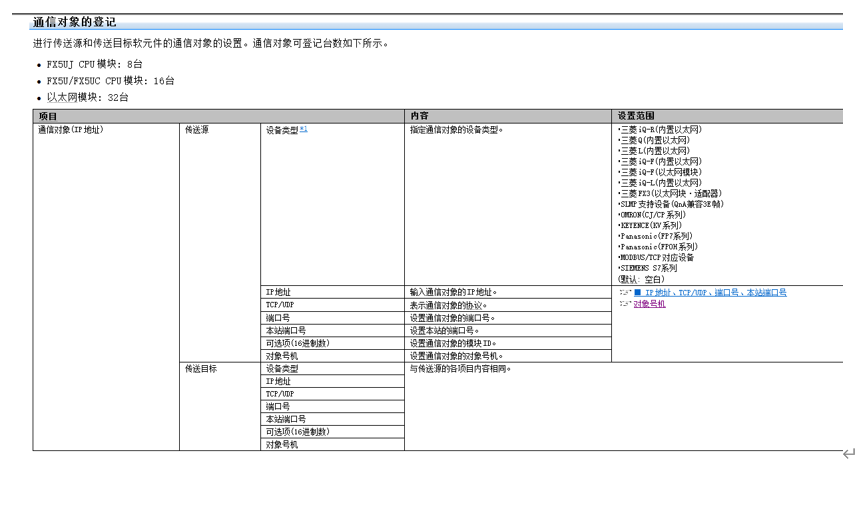867x505 pixels.
Task: Click the 以太网模块：32台 bullet item
Action: point(88,98)
